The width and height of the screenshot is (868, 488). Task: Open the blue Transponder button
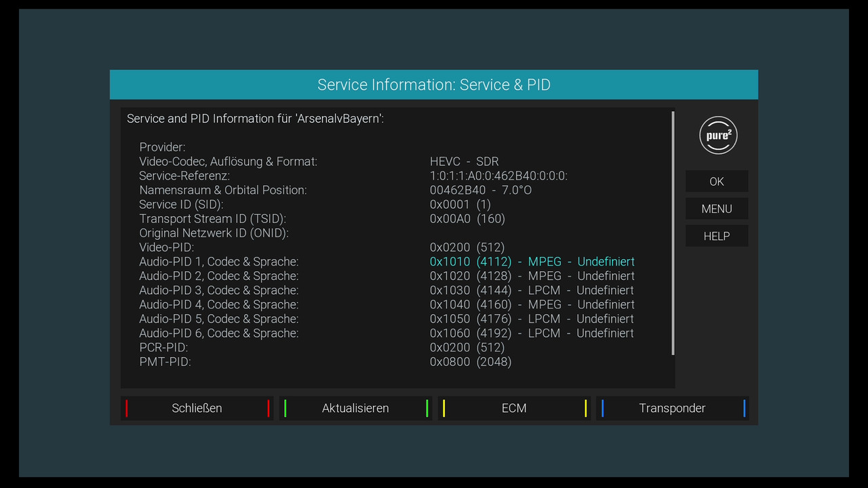tap(672, 408)
